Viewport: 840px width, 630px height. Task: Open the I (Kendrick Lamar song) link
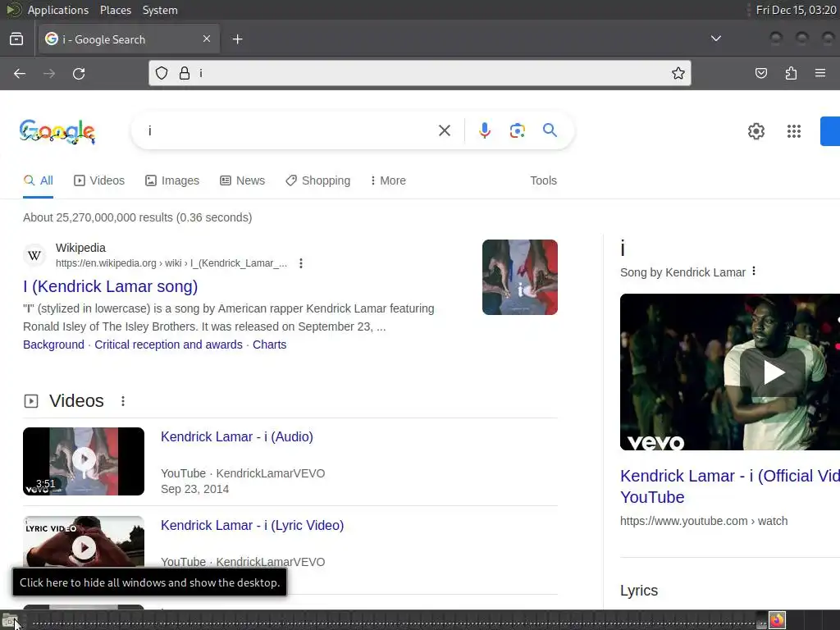111,286
